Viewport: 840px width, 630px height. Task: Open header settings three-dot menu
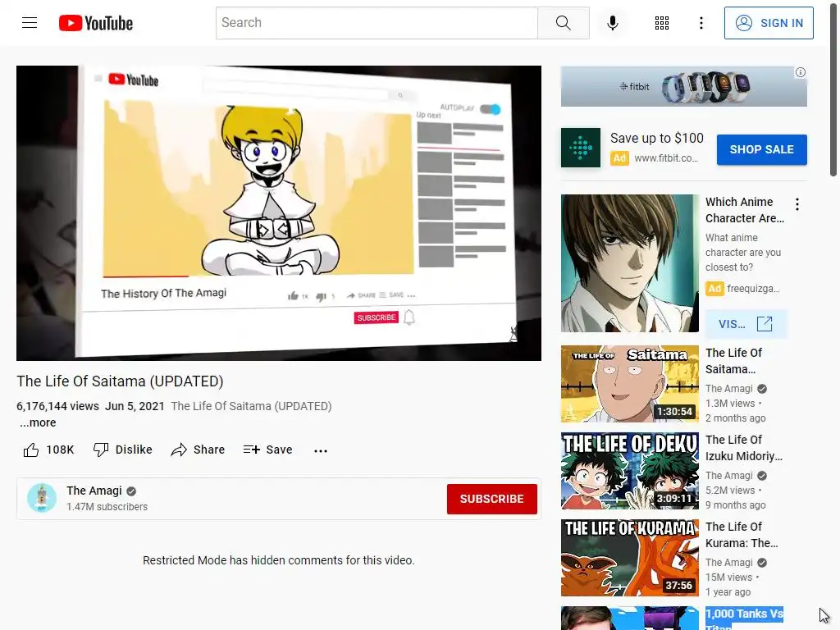(701, 23)
